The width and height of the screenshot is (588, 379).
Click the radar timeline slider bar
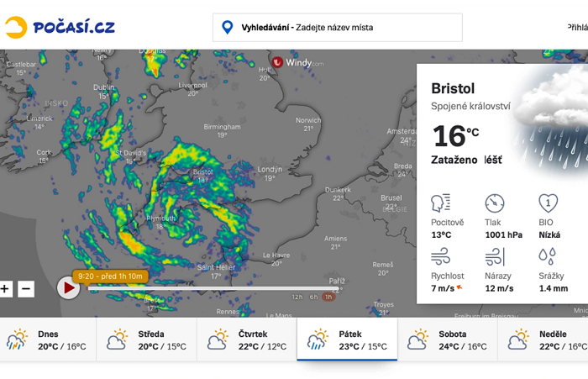(x=210, y=288)
